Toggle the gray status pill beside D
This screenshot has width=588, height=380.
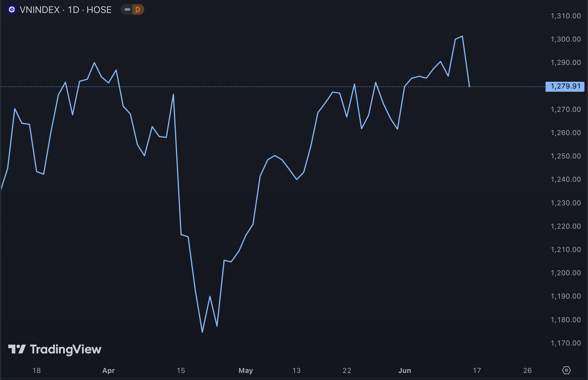click(x=127, y=10)
